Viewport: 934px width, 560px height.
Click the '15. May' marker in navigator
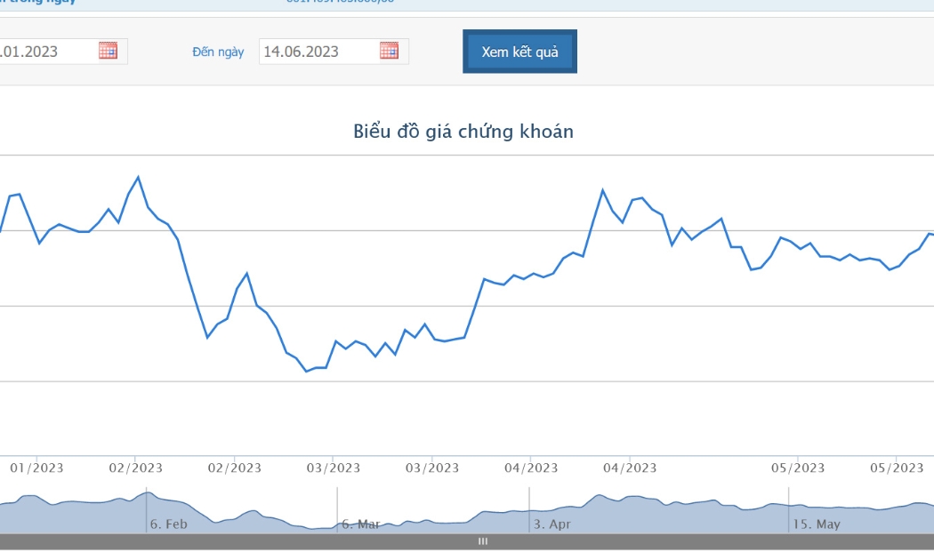click(816, 524)
